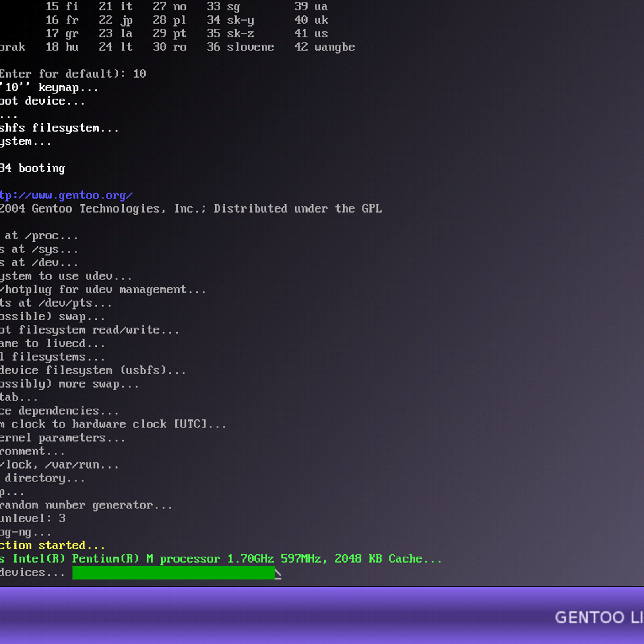This screenshot has width=644, height=644.
Task: Click the Gentoo Technologies GPL copyright line
Action: point(191,209)
